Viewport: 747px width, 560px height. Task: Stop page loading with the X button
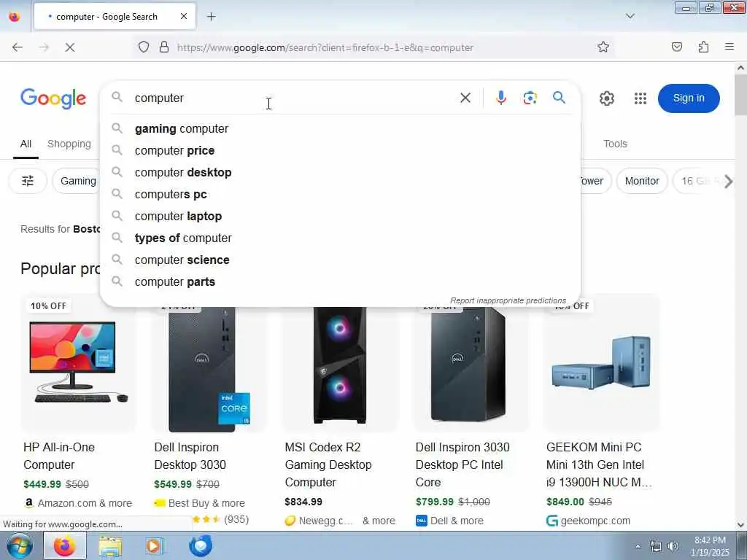69,47
